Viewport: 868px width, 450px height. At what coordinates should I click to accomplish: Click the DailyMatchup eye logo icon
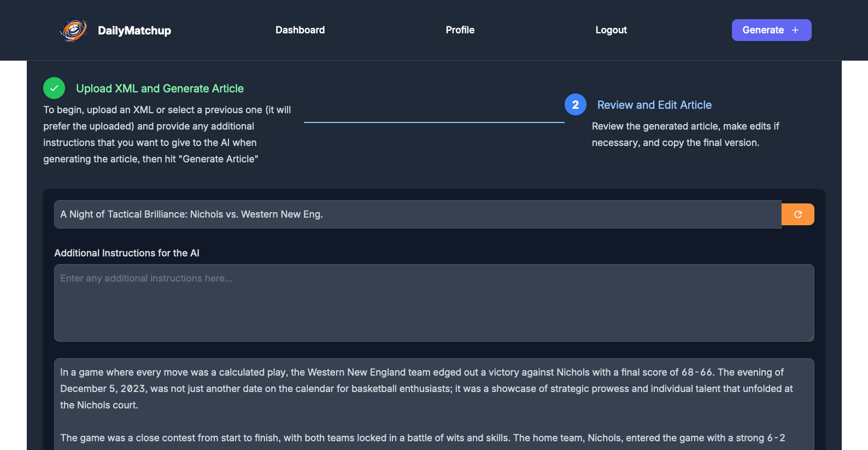pos(73,30)
